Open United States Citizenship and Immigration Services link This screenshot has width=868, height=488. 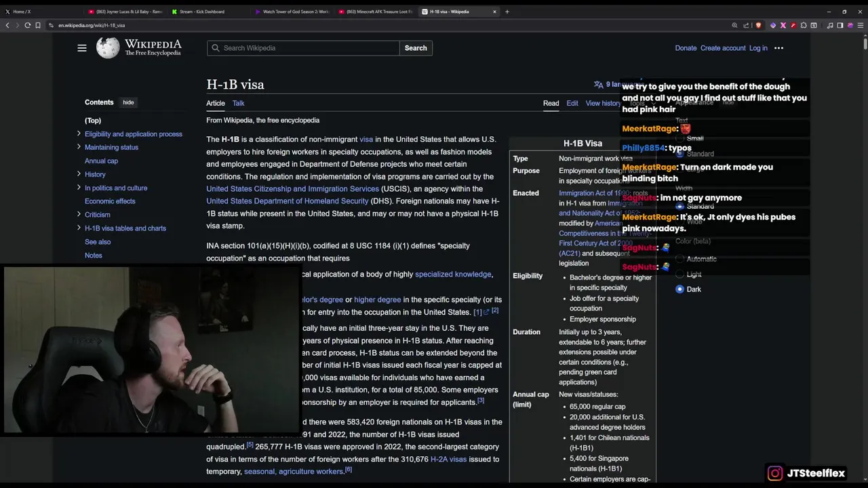(x=292, y=188)
